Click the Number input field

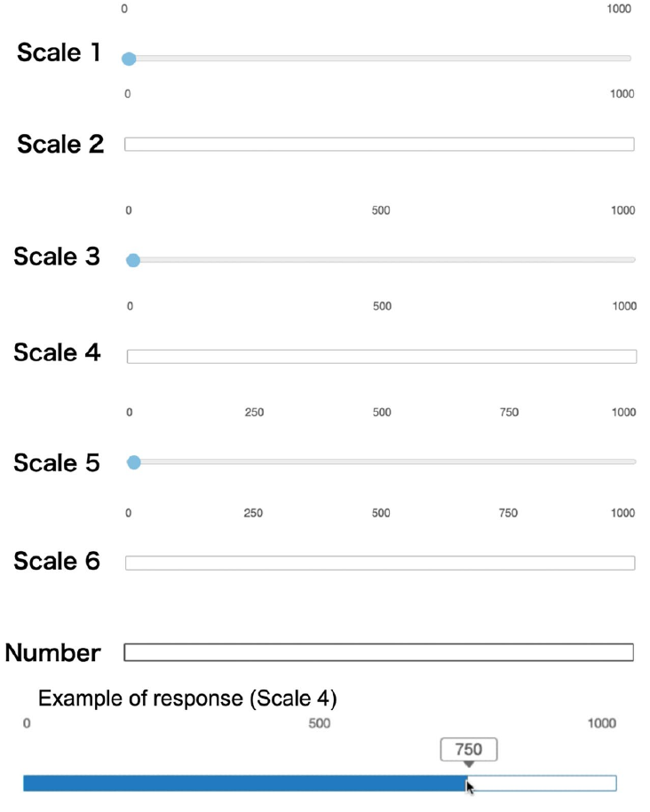click(378, 652)
